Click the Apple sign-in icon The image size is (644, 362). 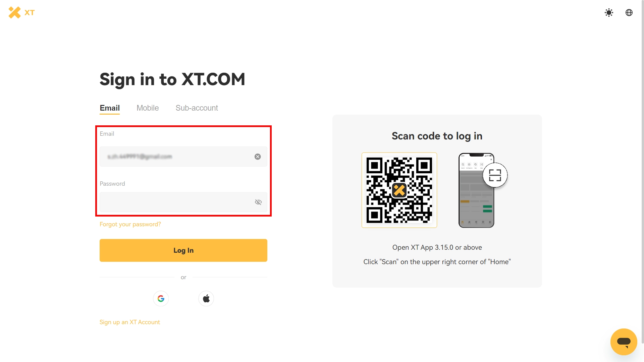(206, 298)
